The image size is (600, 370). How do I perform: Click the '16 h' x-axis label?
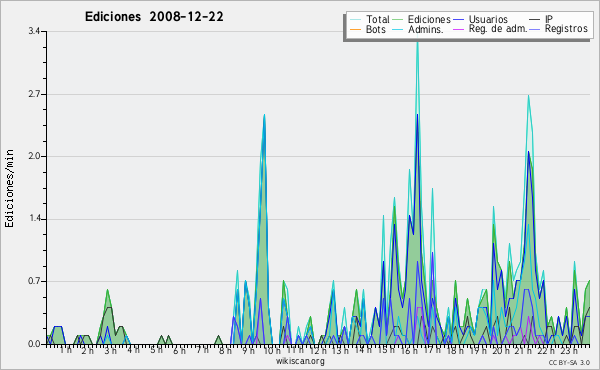[x=409, y=350]
